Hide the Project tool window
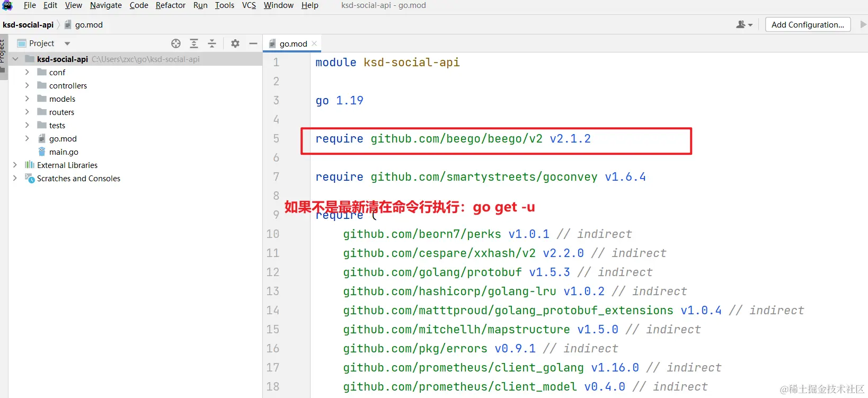Image resolution: width=868 pixels, height=398 pixels. coord(253,43)
